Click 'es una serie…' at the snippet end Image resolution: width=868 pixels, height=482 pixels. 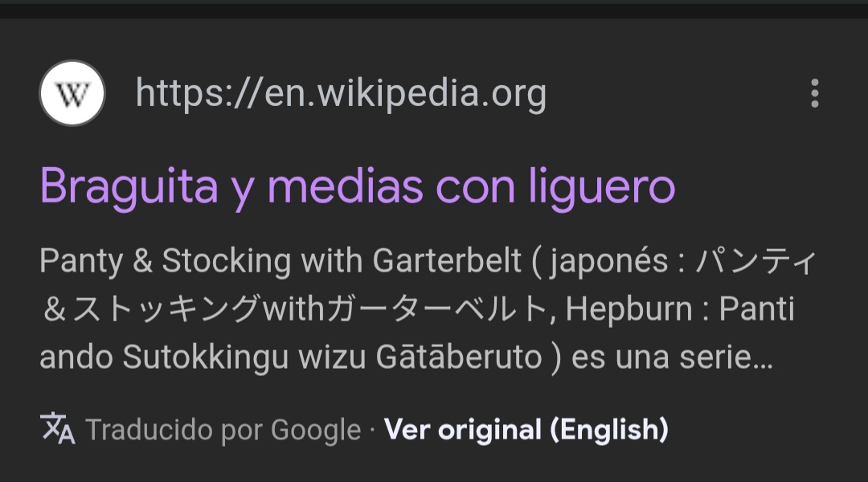[671, 357]
